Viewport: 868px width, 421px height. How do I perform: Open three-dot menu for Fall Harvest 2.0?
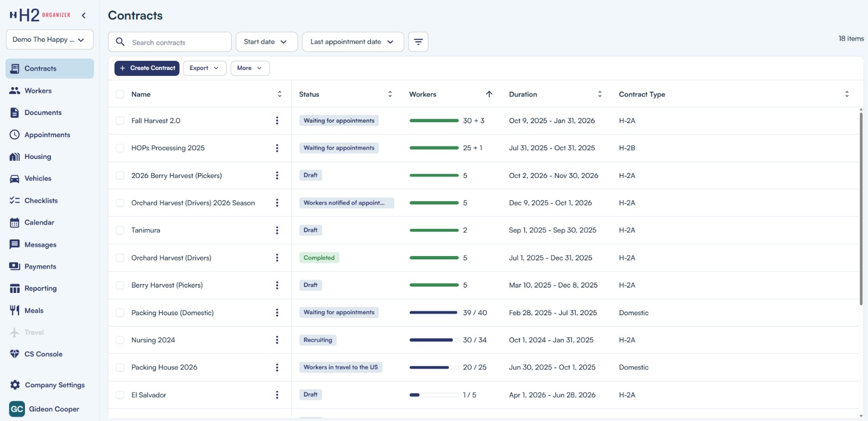coord(277,120)
